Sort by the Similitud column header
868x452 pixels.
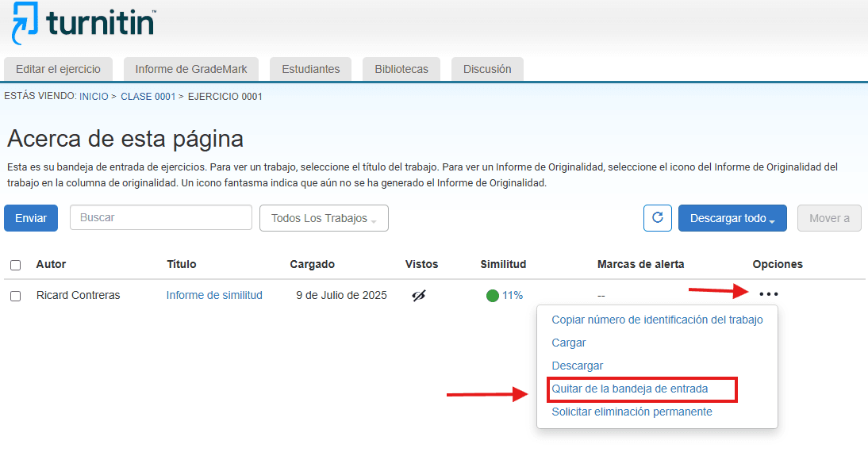tap(503, 264)
